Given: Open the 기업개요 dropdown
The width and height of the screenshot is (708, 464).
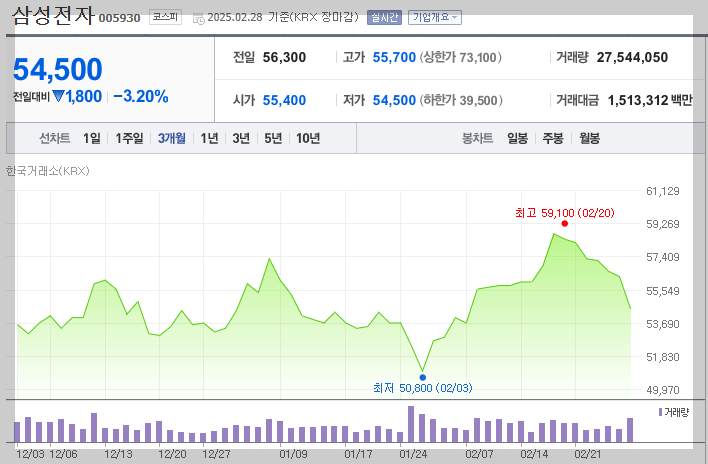Looking at the screenshot, I should coord(435,18).
